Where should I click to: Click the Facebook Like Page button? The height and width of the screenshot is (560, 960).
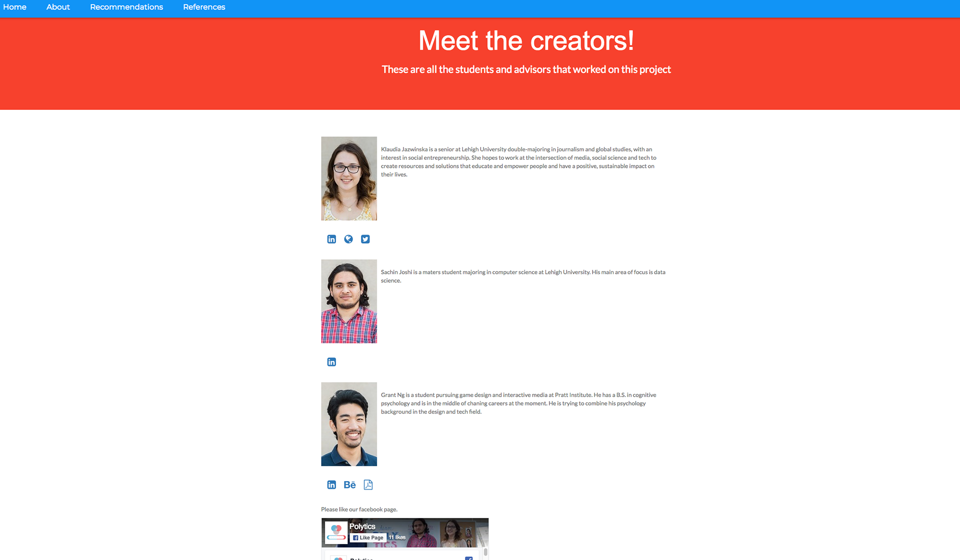368,538
